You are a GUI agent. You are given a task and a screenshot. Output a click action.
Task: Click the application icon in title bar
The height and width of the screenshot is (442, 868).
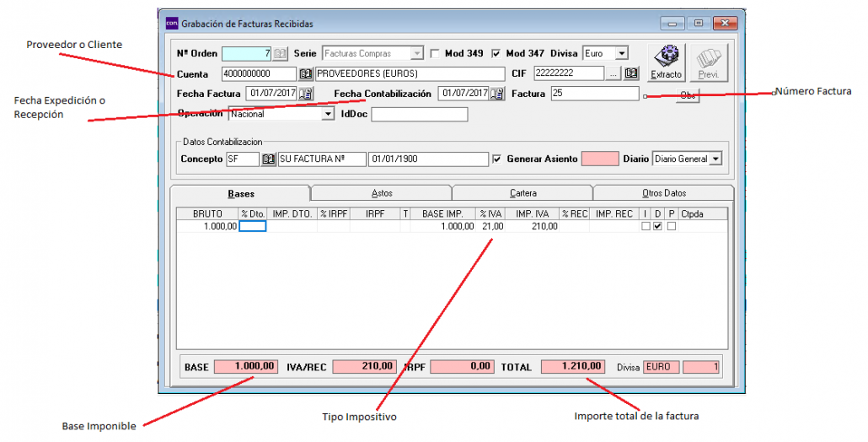click(x=172, y=24)
